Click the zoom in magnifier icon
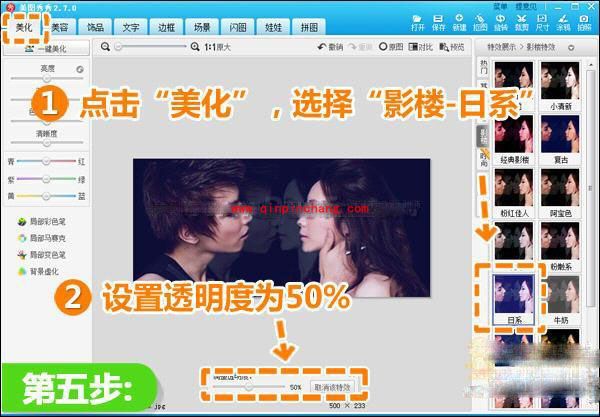 tap(195, 47)
